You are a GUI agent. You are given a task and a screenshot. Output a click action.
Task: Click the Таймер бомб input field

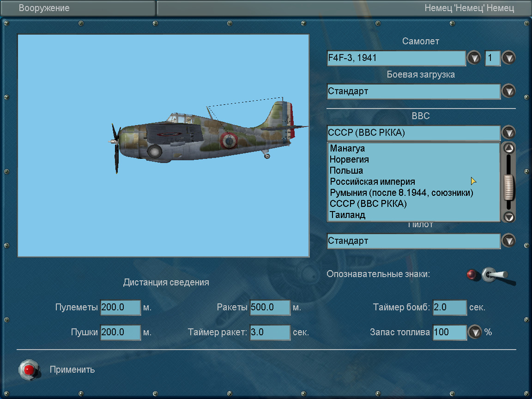point(449,308)
